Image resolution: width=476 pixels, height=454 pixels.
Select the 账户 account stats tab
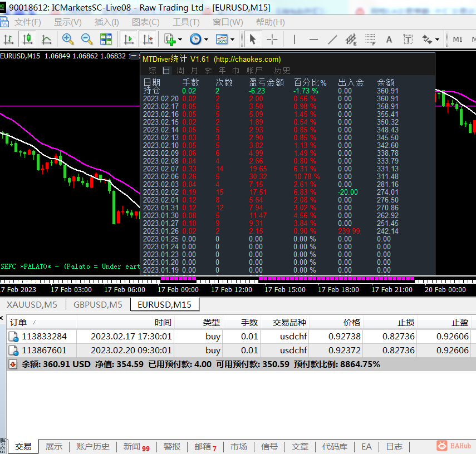tap(254, 71)
